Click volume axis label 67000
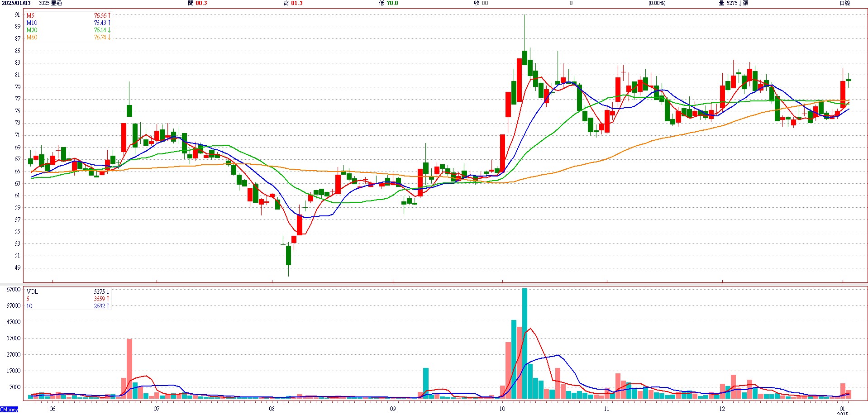 click(14, 289)
